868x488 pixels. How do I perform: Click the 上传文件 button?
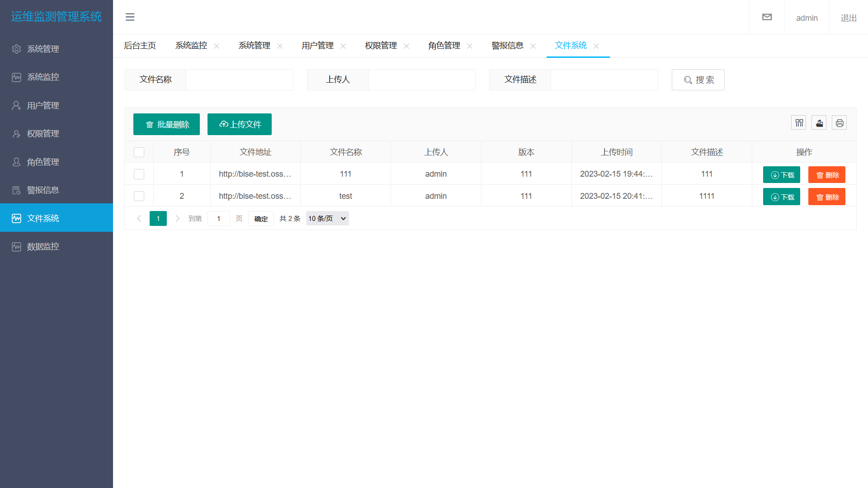pos(240,124)
